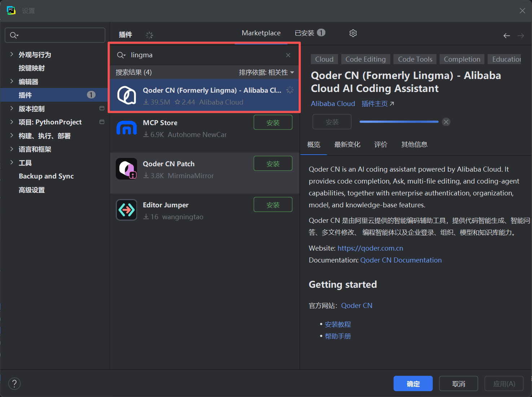Open the Qoder CN link after 官方网站

pyautogui.click(x=357, y=306)
